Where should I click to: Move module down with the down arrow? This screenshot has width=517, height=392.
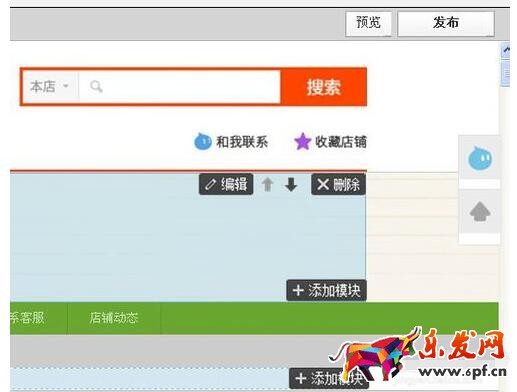[291, 184]
